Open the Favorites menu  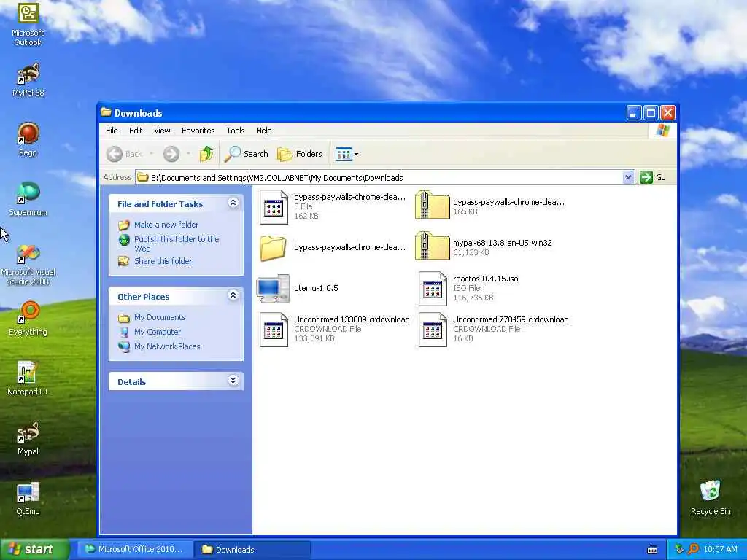tap(198, 131)
